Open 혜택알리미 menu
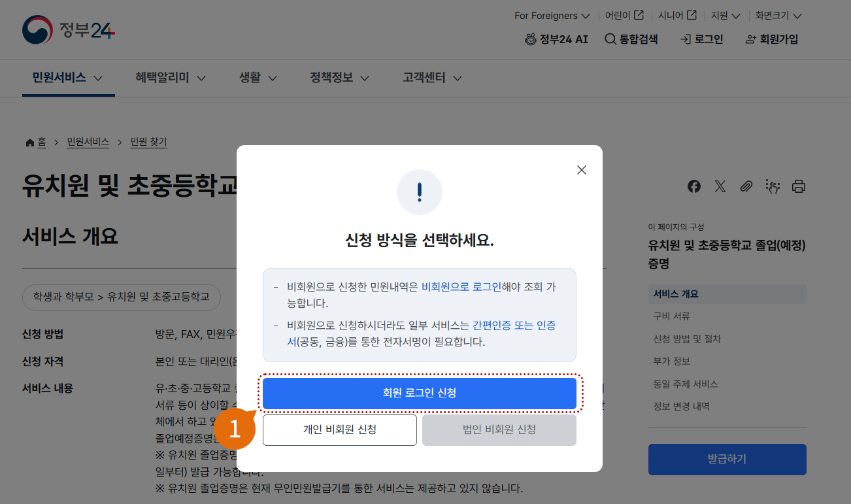The height and width of the screenshot is (504, 851). pos(171,78)
